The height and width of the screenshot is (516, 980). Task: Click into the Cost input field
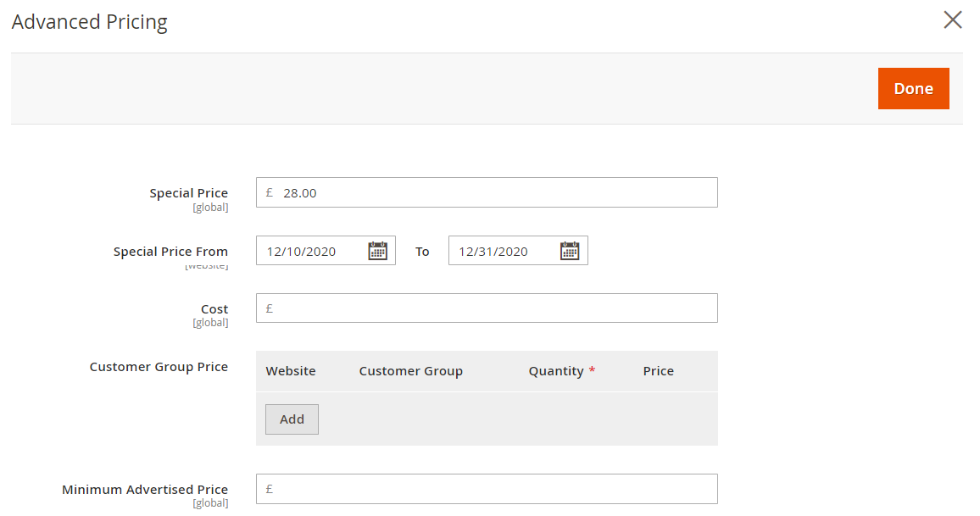pyautogui.click(x=496, y=308)
